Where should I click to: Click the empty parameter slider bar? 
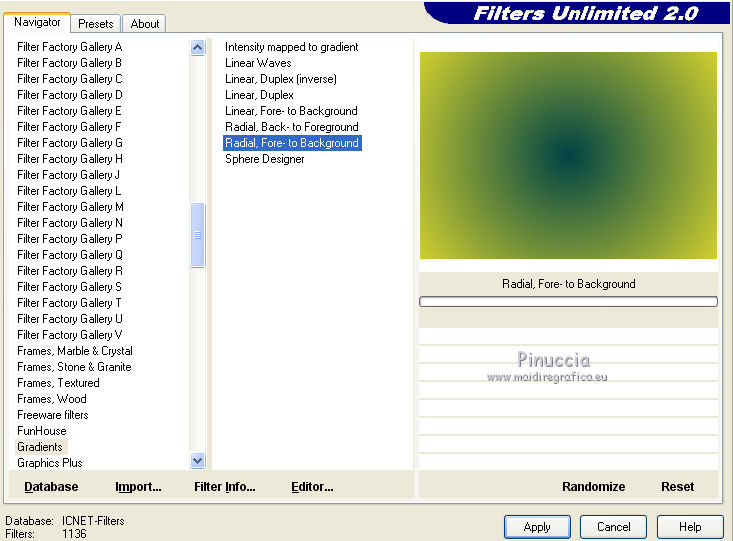point(568,302)
